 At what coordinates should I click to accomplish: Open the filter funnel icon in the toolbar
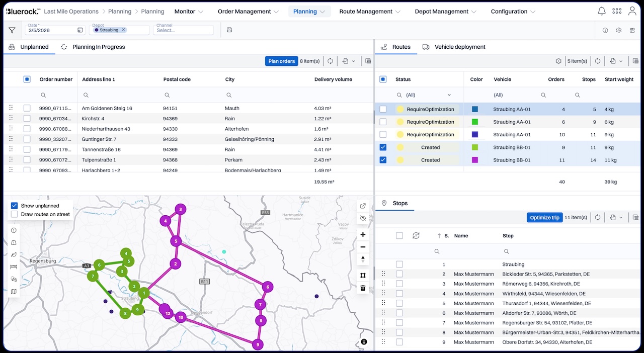pos(12,30)
